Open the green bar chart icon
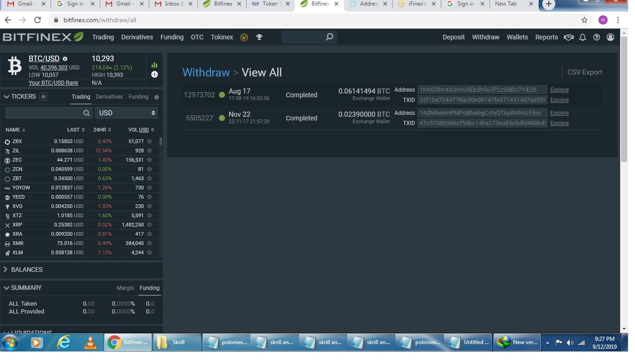 154,65
